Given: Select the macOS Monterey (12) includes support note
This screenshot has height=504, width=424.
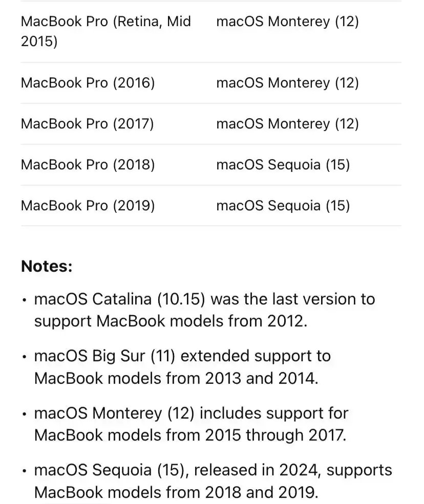Looking at the screenshot, I should [x=191, y=424].
